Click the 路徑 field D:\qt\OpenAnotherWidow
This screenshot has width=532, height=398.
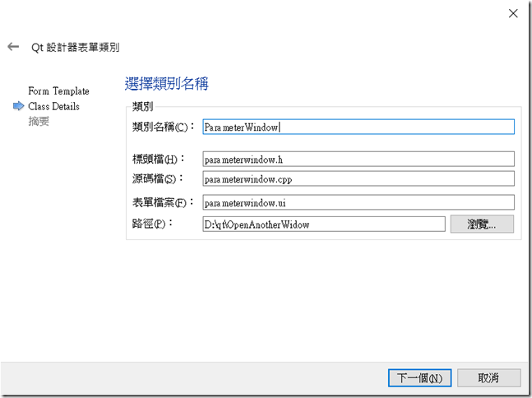(324, 224)
